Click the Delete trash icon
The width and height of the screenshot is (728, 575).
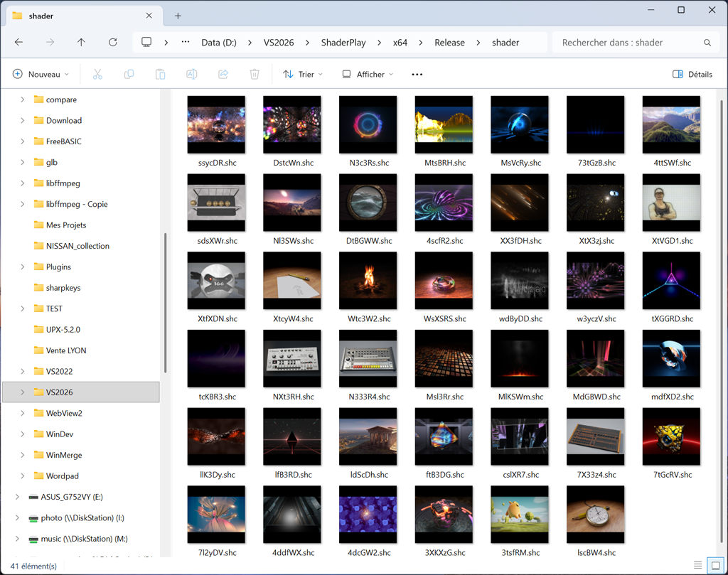255,74
